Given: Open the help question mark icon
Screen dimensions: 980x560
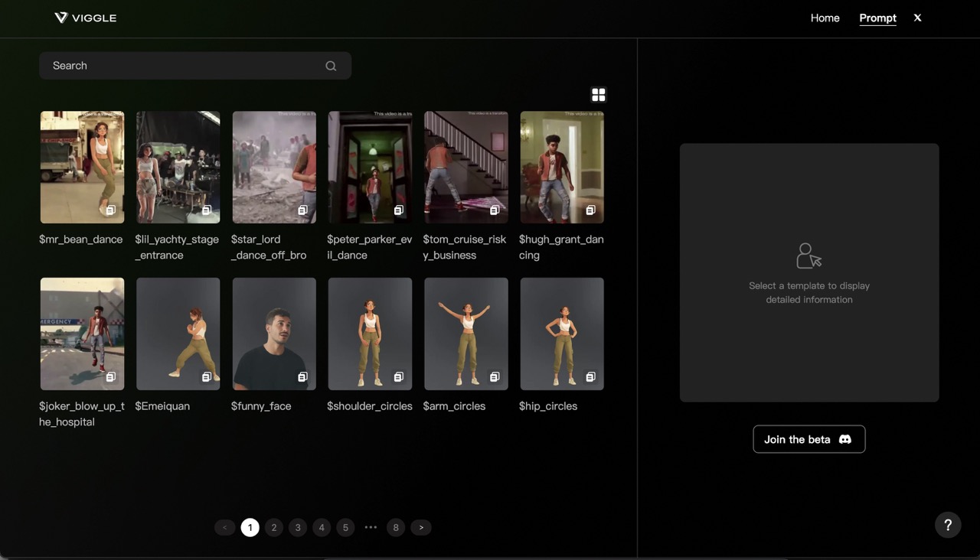Looking at the screenshot, I should coord(948,525).
